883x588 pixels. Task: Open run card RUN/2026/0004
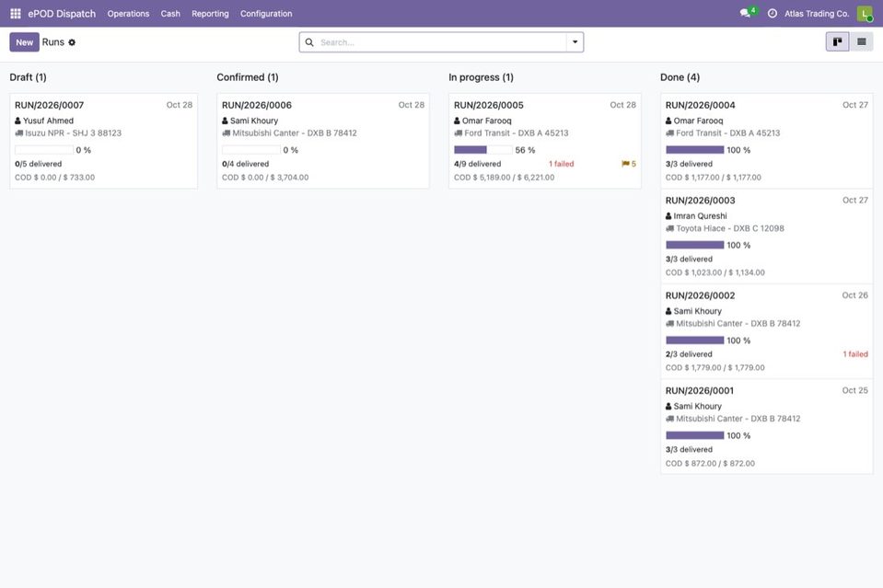pyautogui.click(x=767, y=141)
